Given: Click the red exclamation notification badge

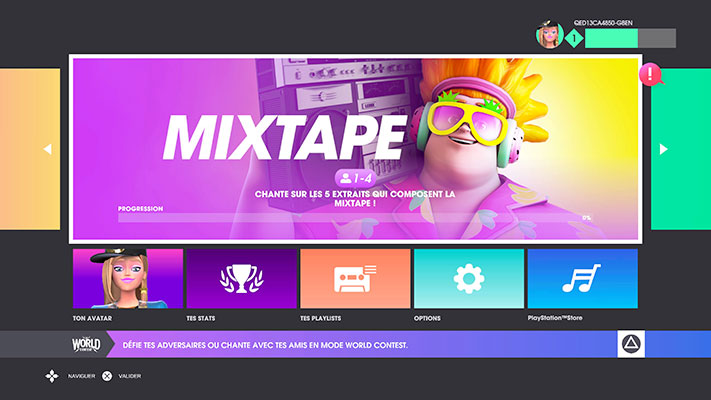Looking at the screenshot, I should tap(652, 73).
